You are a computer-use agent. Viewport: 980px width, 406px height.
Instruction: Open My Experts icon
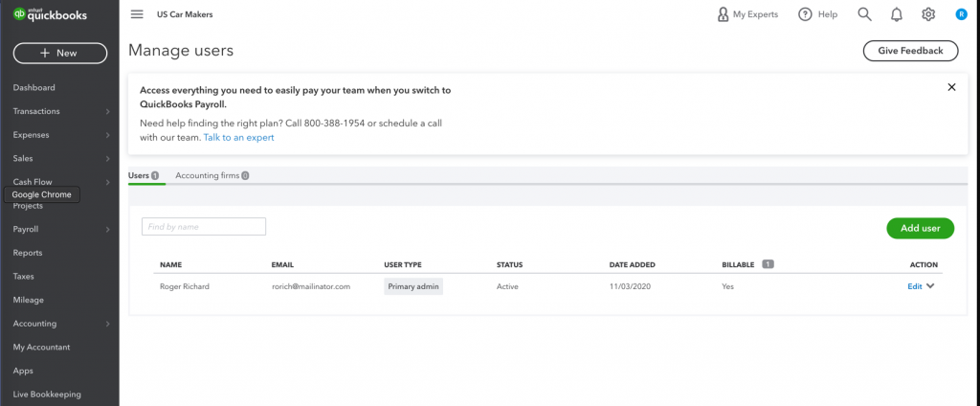click(724, 14)
